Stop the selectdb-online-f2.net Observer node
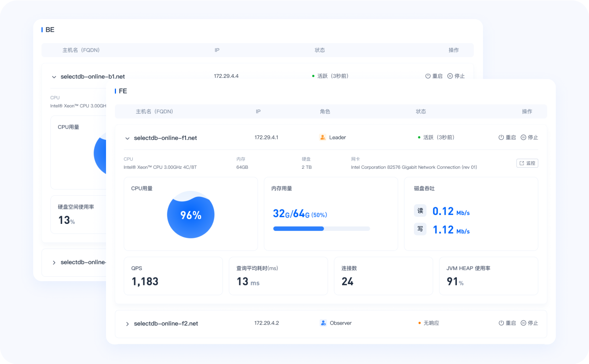 (529, 323)
